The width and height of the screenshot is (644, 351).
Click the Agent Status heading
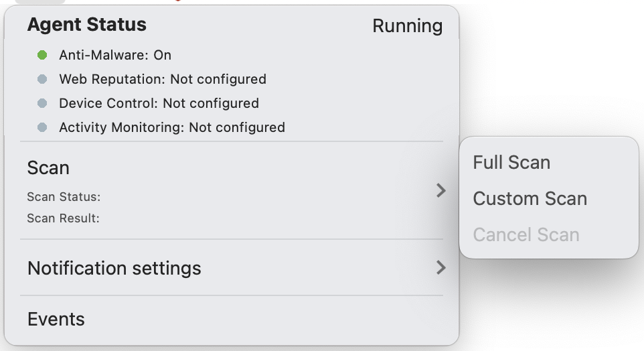(x=86, y=25)
